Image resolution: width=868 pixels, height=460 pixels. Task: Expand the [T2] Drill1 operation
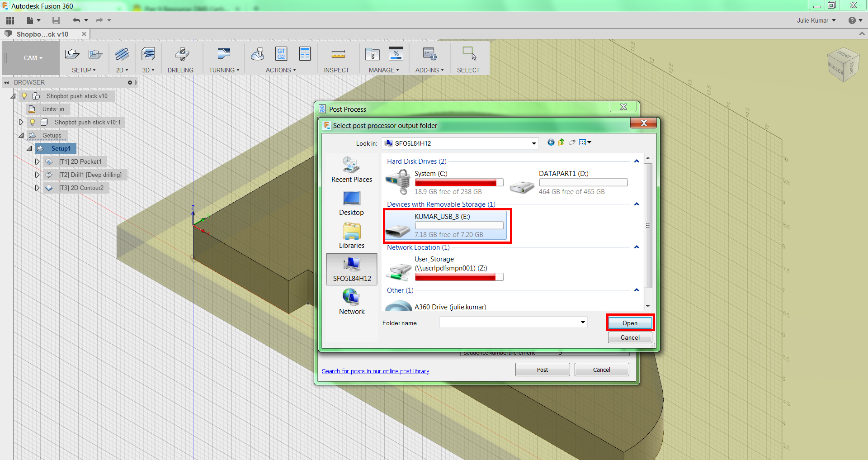click(37, 175)
